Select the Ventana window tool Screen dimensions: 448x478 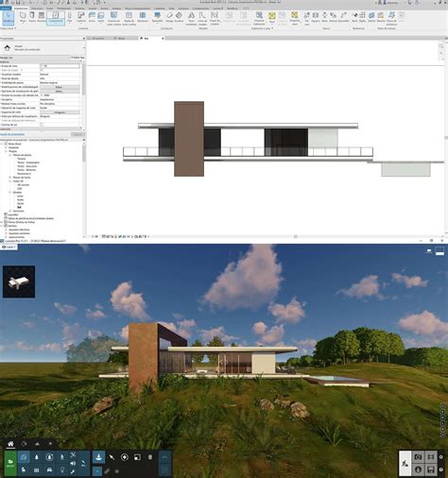[x=42, y=17]
